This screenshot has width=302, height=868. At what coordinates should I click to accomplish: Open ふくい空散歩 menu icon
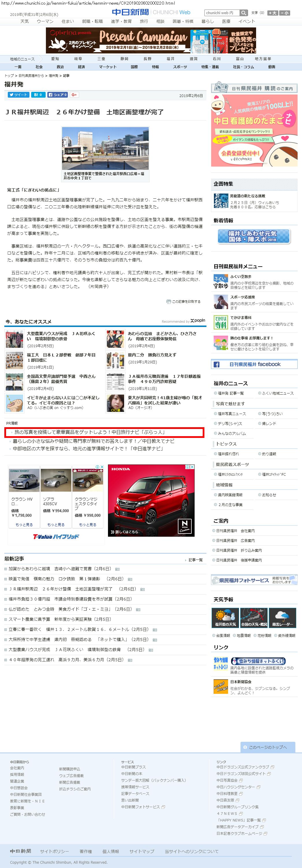tap(221, 281)
